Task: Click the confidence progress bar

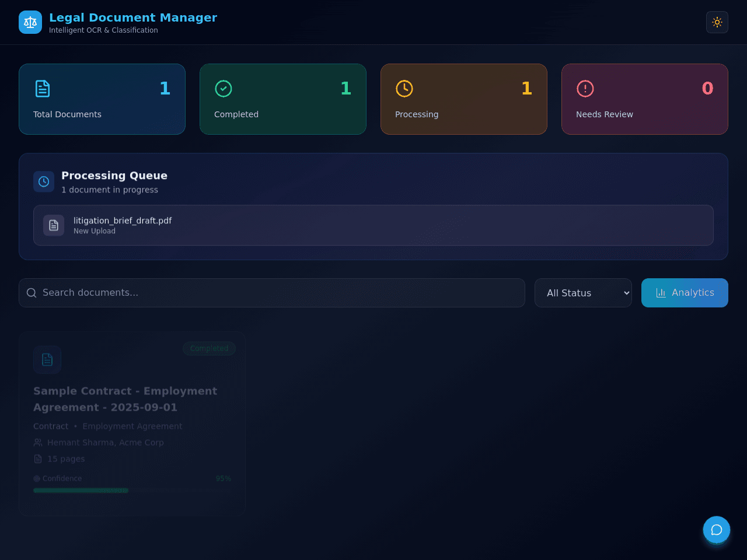Action: (x=132, y=491)
